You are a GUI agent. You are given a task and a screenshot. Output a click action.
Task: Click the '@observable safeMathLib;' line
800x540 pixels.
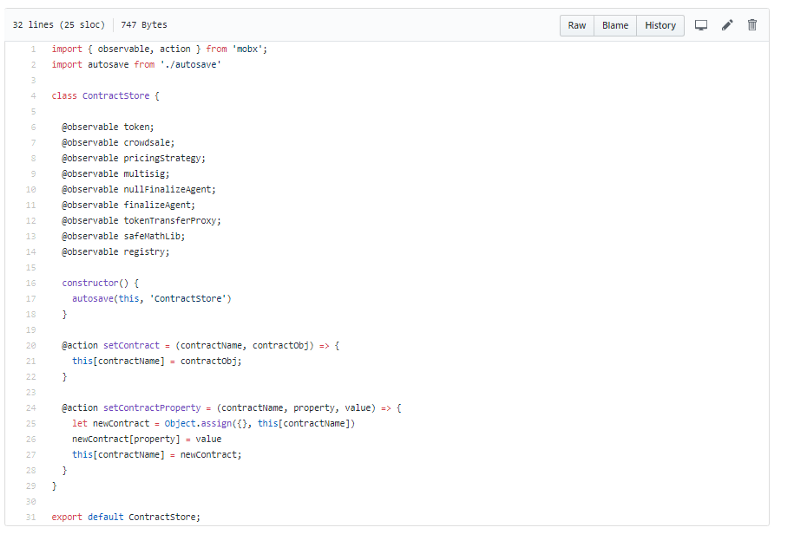(123, 236)
